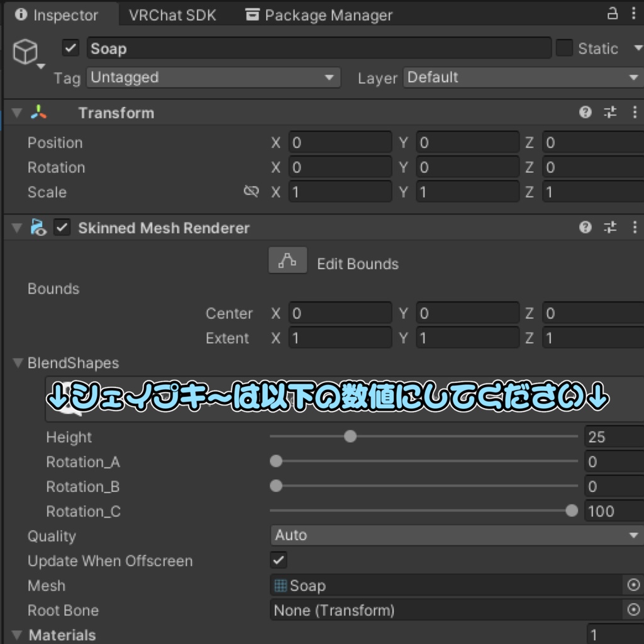Image resolution: width=644 pixels, height=644 pixels.
Task: Adjust the Rotation_B blendshape slider
Action: coord(276,486)
